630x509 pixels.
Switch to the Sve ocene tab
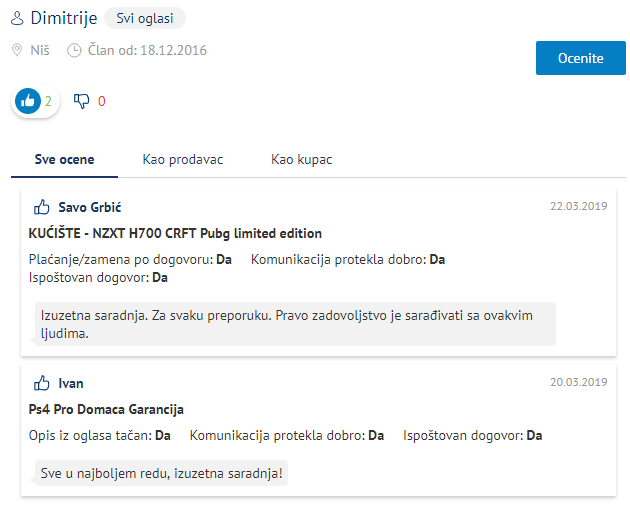click(x=65, y=160)
